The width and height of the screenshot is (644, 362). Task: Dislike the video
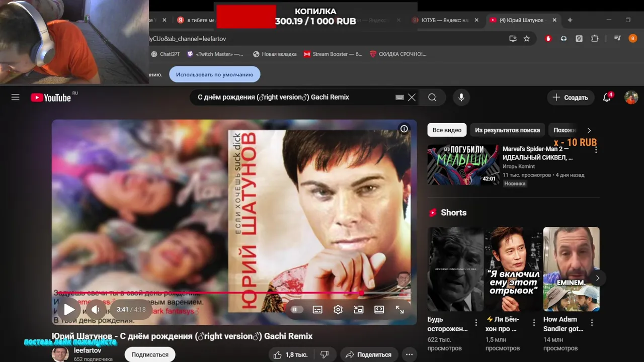tap(325, 354)
